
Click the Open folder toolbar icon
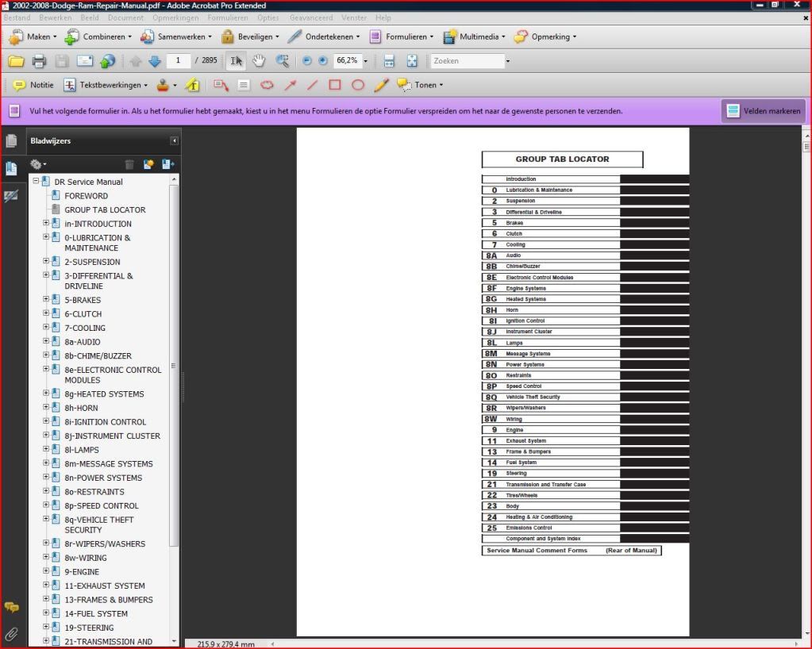point(16,61)
